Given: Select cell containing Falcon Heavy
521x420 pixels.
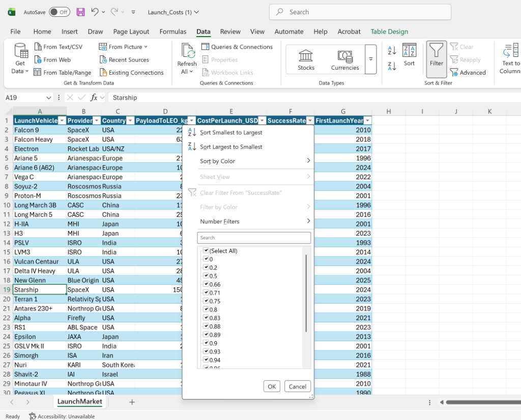Looking at the screenshot, I should [x=40, y=139].
